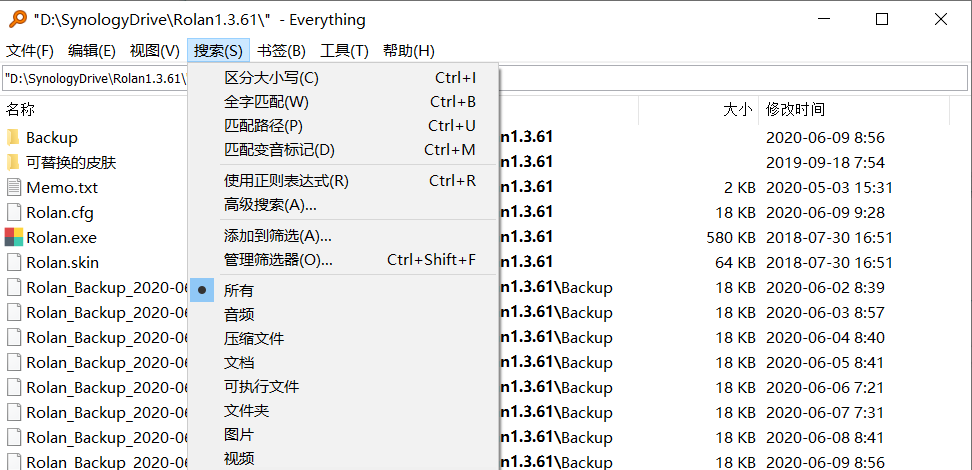Screen dimensions: 972x470
Task: Choose the 文件夹 folder filter
Action: [x=343, y=410]
